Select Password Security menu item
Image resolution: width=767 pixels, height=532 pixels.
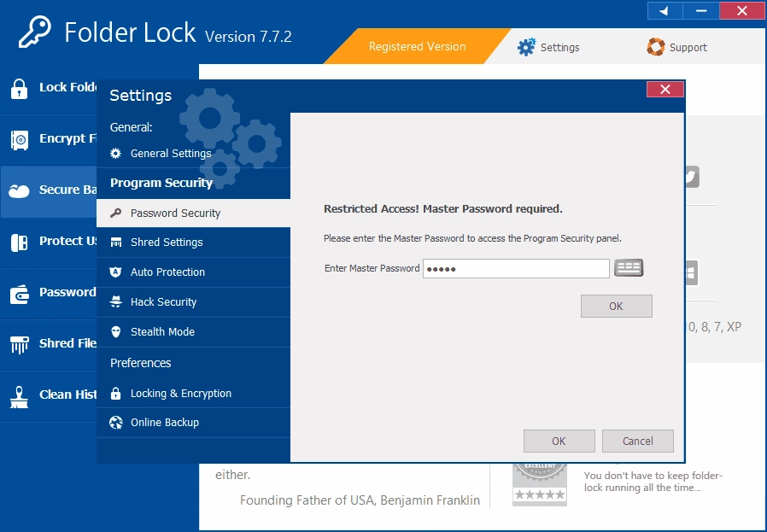coord(193,213)
